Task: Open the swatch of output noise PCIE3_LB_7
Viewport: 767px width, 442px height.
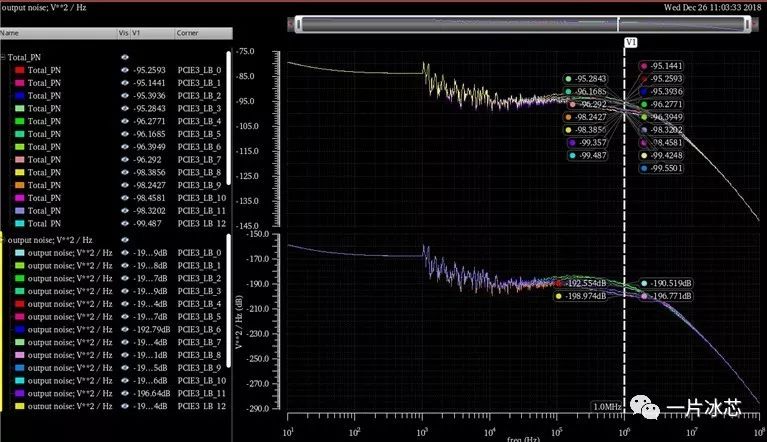Action: pyautogui.click(x=20, y=342)
